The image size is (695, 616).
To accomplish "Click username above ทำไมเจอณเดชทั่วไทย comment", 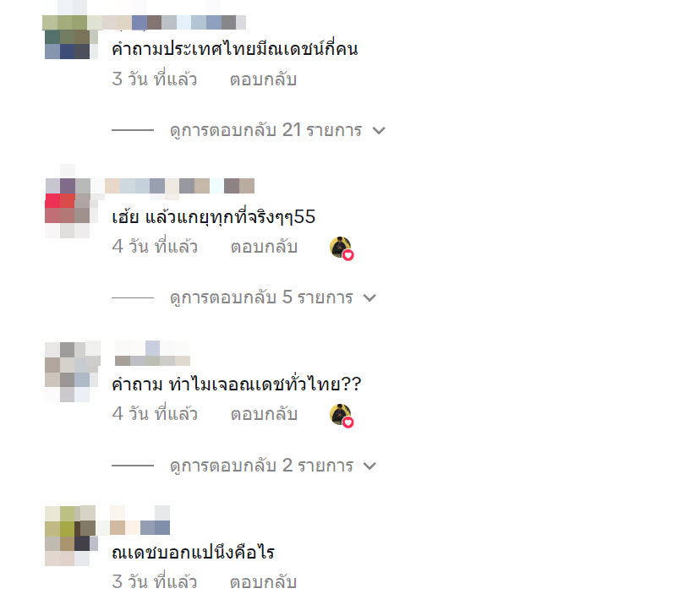I will pos(152,353).
